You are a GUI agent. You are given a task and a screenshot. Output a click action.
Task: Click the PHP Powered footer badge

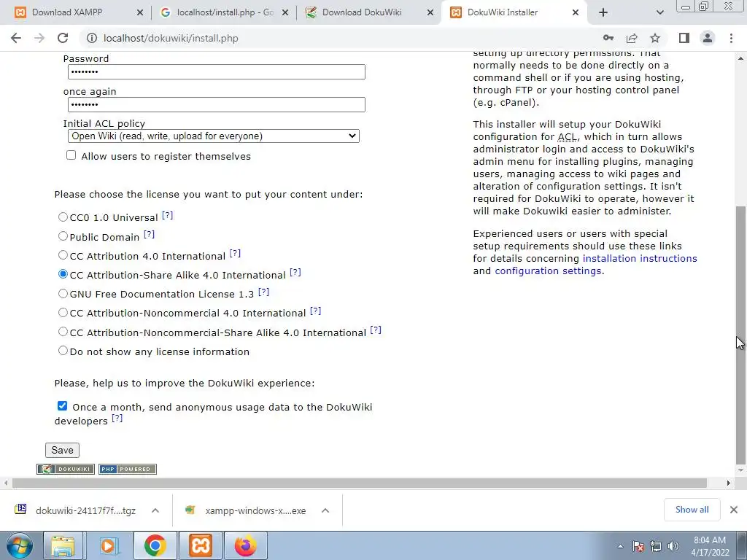(x=128, y=469)
